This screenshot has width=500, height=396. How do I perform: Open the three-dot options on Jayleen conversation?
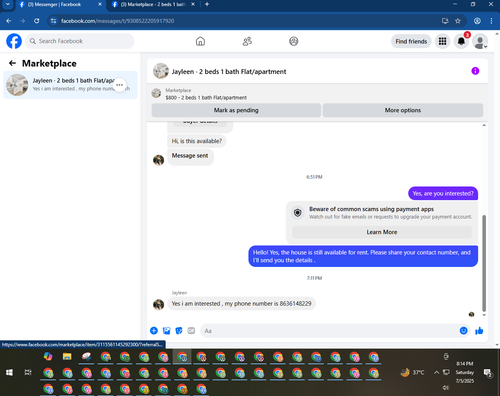[119, 85]
